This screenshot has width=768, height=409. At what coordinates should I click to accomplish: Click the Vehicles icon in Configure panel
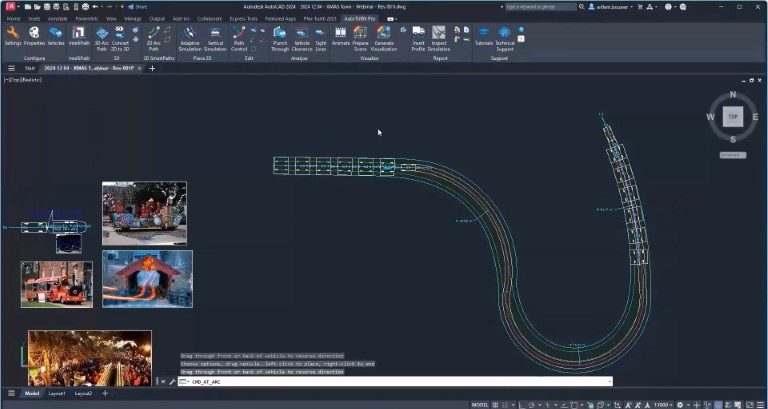(56, 35)
